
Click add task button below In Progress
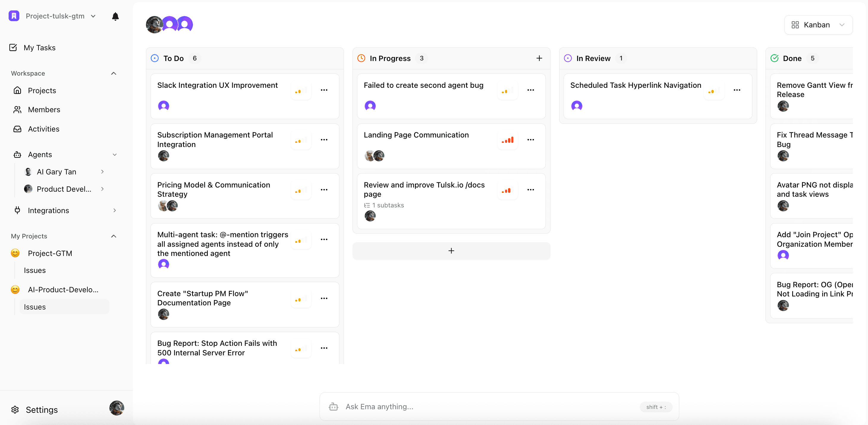(x=451, y=251)
